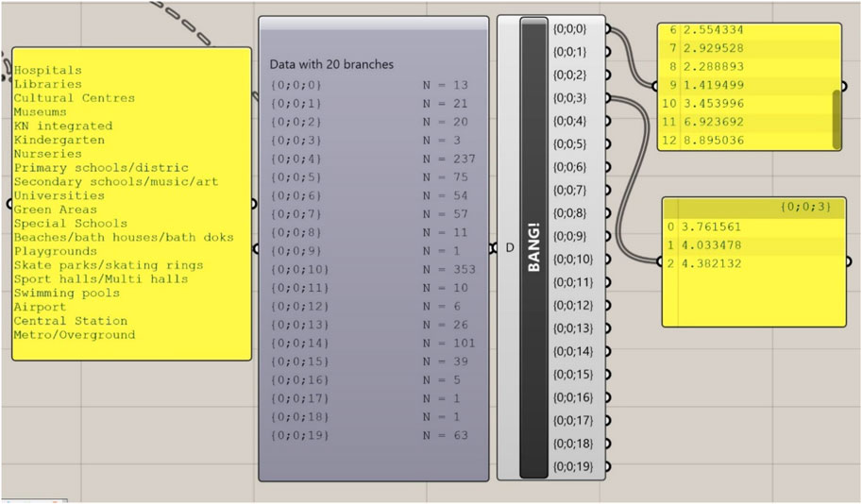Click the D input of Explode Tree
Viewport: 862px width, 504px height.
pyautogui.click(x=510, y=248)
